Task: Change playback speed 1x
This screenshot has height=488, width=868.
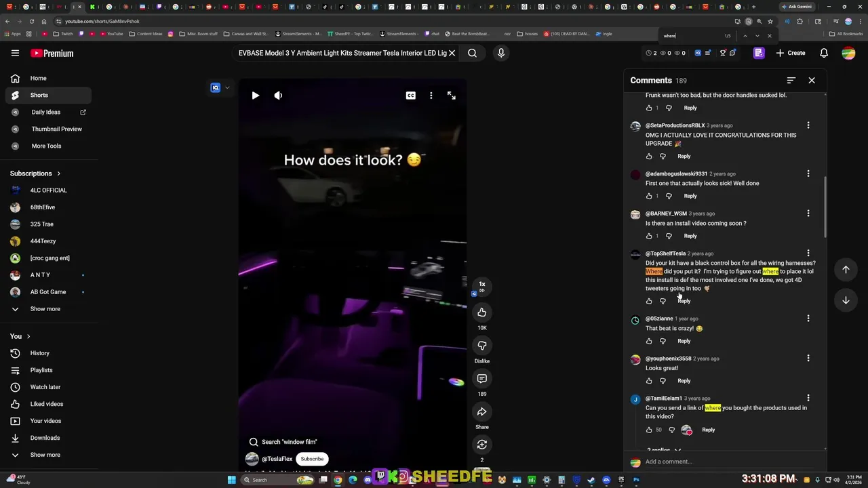Action: (x=481, y=287)
